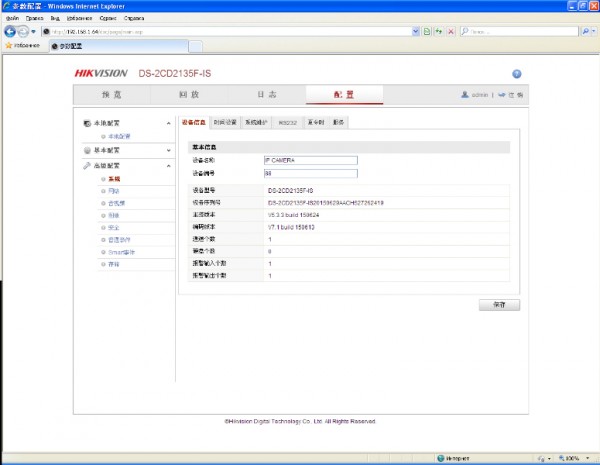Click the encoding 'V7.1 build 150612' value
600x465 pixels.
point(291,227)
